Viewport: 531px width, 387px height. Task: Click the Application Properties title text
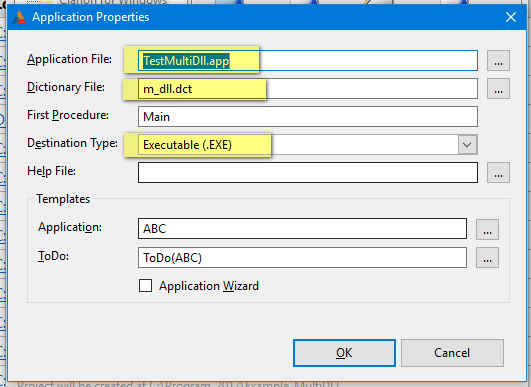(x=90, y=17)
